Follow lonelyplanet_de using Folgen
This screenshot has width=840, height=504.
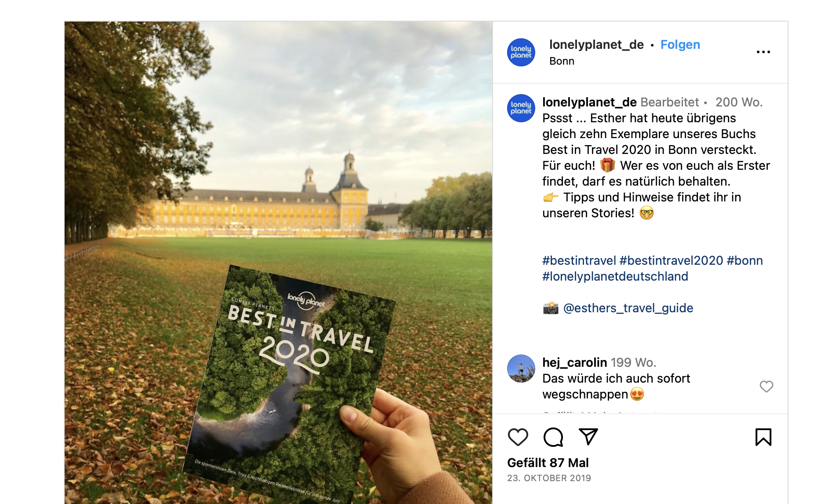[x=680, y=45]
